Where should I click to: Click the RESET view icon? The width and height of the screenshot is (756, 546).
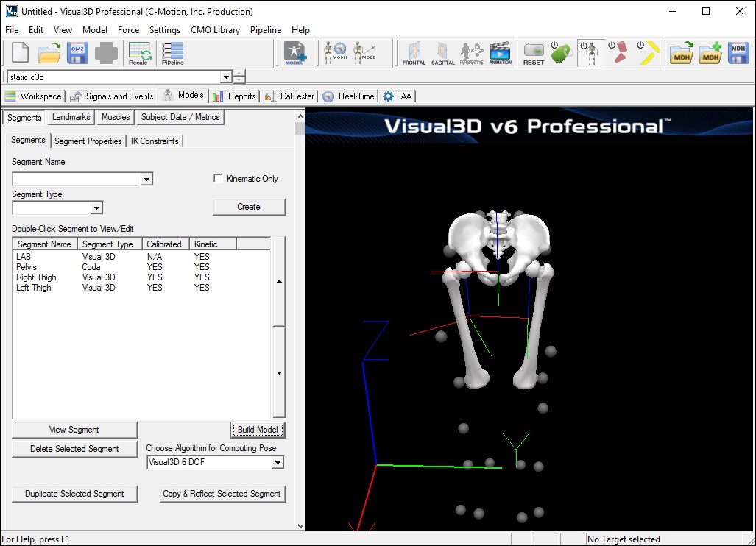534,53
